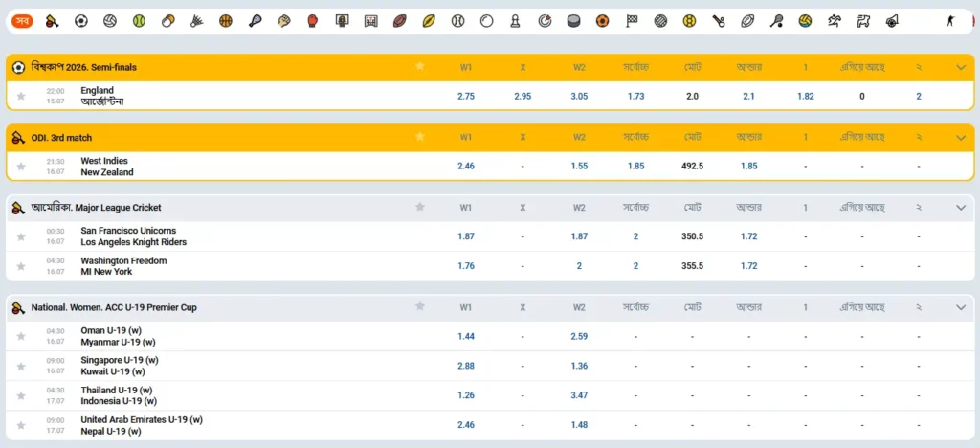Open the checkered racing flag category
980x448 pixels.
632,21
